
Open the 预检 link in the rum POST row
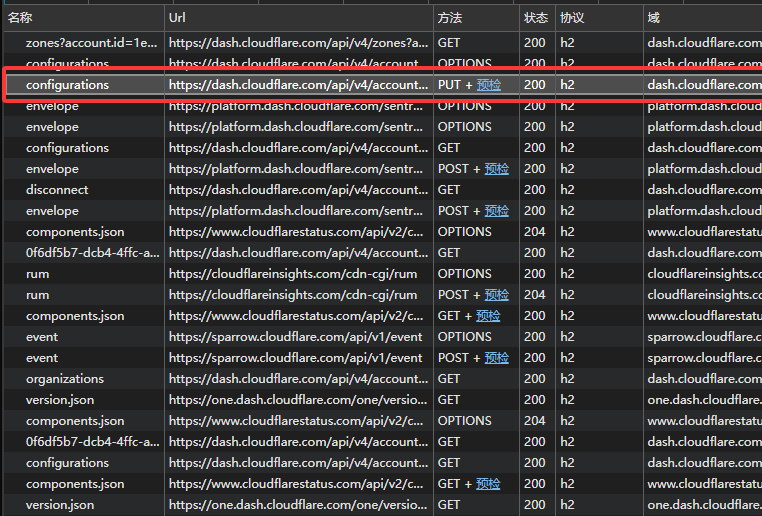pyautogui.click(x=496, y=295)
